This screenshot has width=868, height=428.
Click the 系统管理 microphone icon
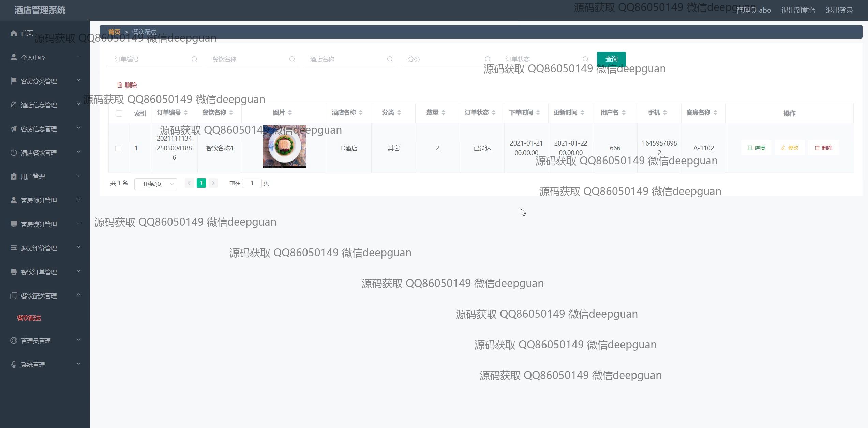14,365
